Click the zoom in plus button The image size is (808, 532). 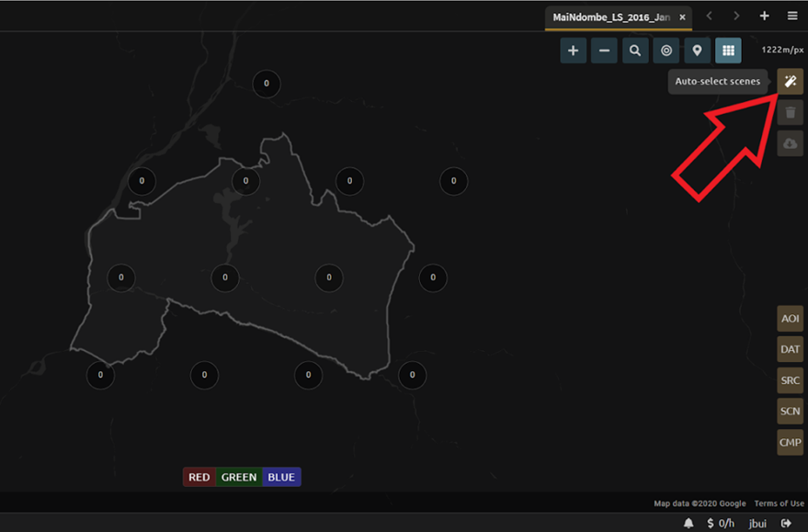point(573,51)
